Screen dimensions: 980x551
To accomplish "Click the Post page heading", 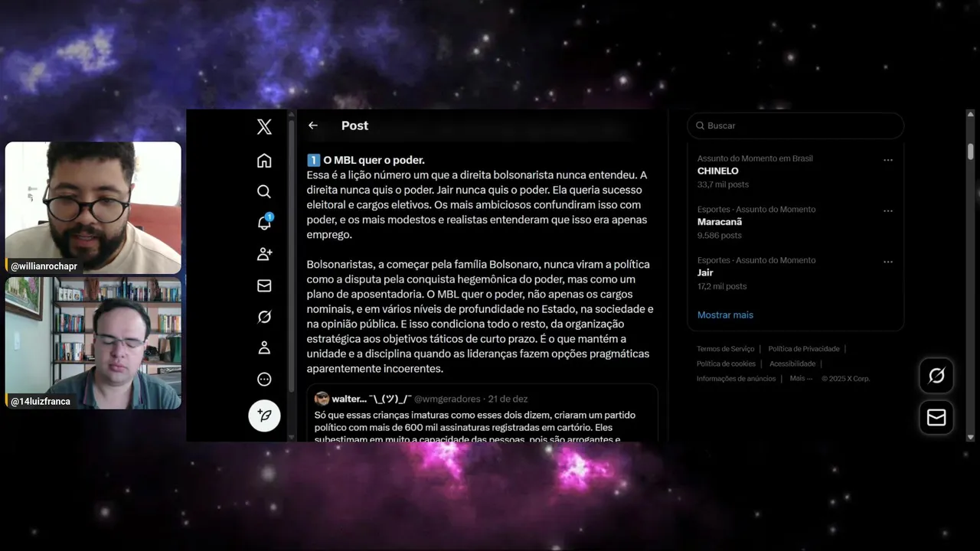I will click(354, 126).
